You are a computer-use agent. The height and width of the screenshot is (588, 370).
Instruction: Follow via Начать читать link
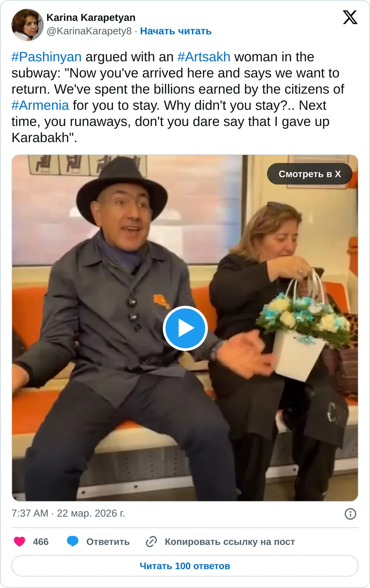click(x=176, y=31)
